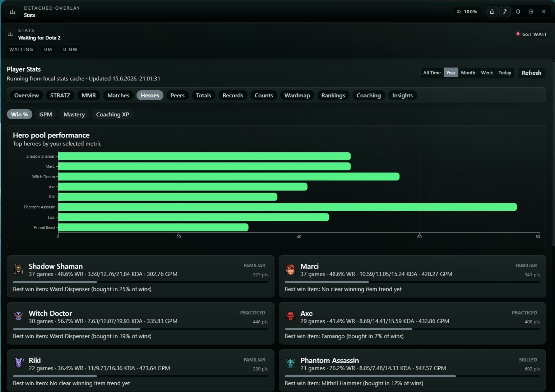Click the 'Shadow Shaman' card title

(56, 266)
